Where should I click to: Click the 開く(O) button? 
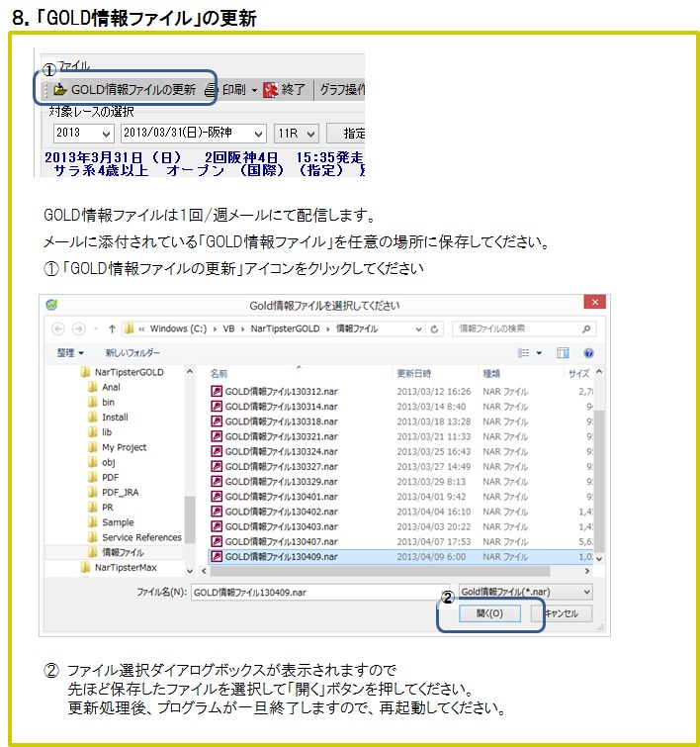click(489, 613)
